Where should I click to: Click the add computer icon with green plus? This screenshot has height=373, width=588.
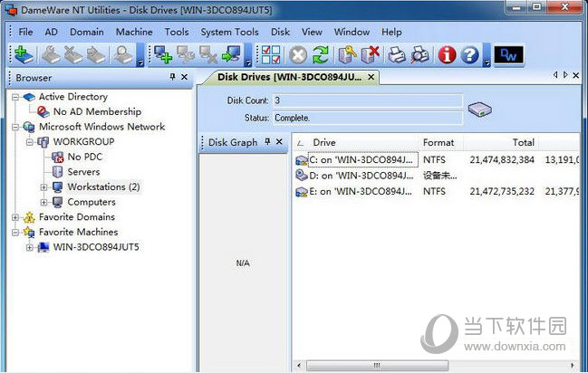point(163,54)
